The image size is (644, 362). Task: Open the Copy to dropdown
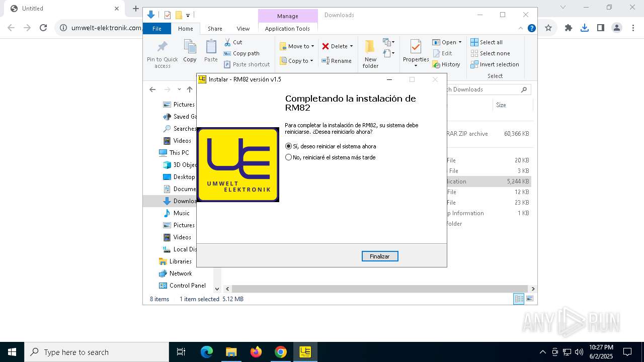pyautogui.click(x=296, y=61)
